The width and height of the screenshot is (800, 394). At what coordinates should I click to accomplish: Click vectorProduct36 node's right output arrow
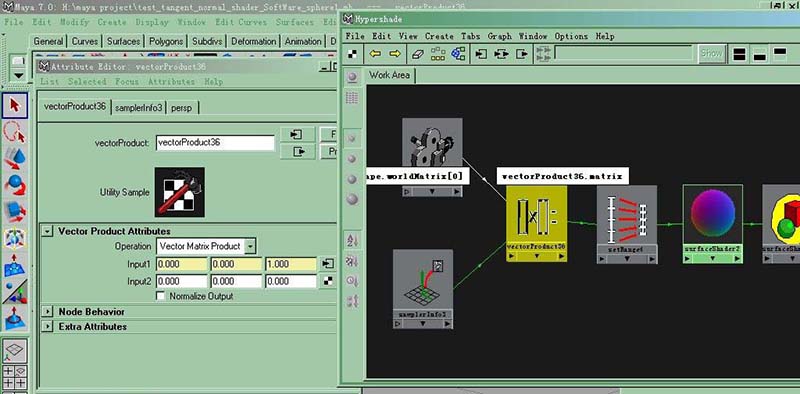pos(562,257)
